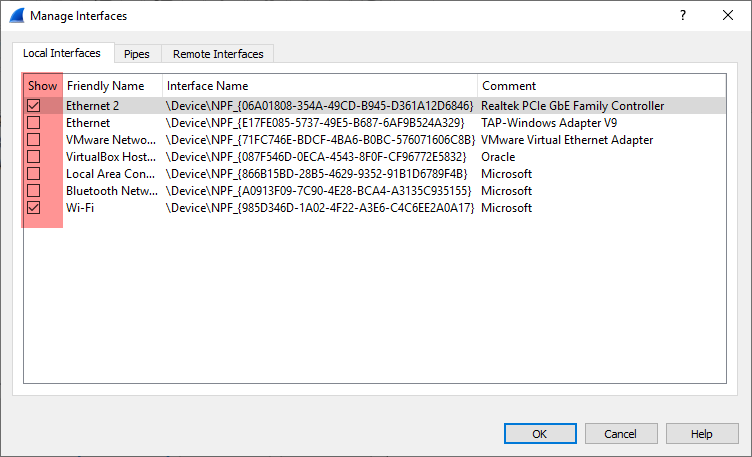This screenshot has width=752, height=457.
Task: Sort by Interface Name column header
Action: [x=207, y=86]
